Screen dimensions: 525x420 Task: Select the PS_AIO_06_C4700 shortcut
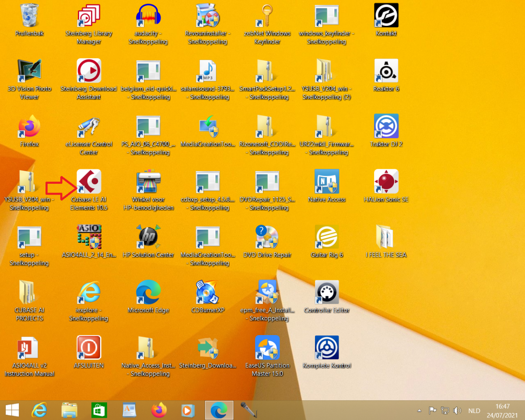coord(148,126)
